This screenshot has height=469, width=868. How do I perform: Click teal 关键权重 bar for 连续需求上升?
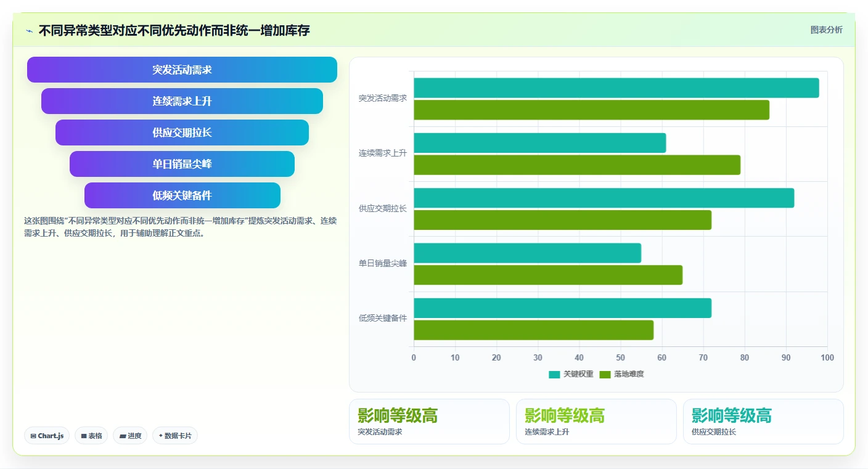point(540,143)
